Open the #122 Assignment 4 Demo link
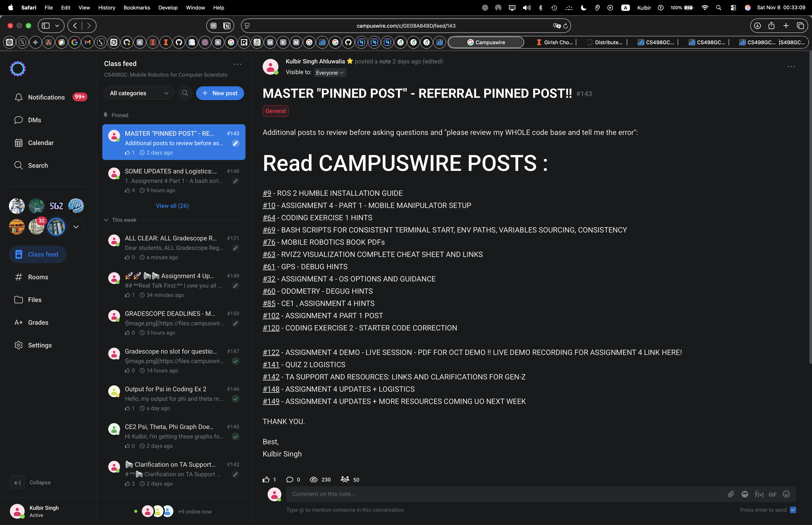Screen dimensions: 812x525 point(271,353)
